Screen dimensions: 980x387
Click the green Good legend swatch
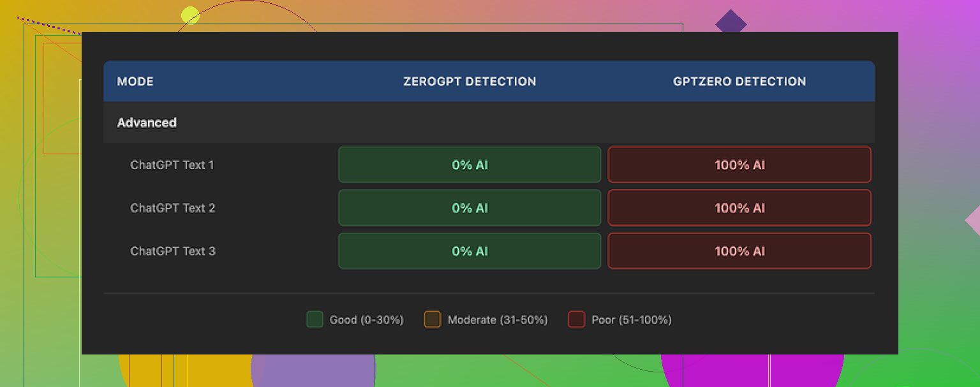pos(315,319)
